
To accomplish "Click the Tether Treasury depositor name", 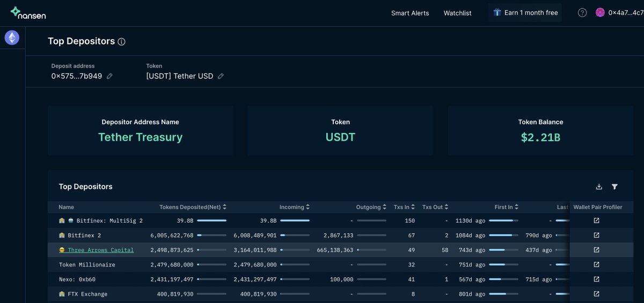I will (x=140, y=137).
